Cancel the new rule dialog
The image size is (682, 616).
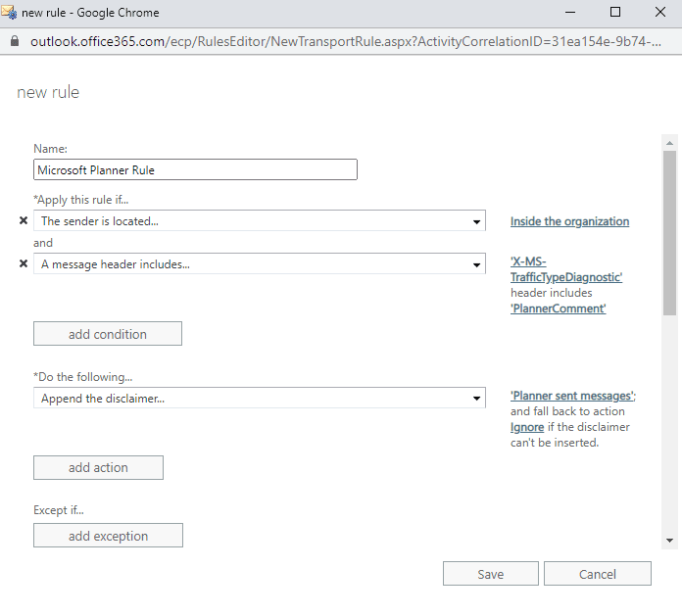click(x=597, y=574)
